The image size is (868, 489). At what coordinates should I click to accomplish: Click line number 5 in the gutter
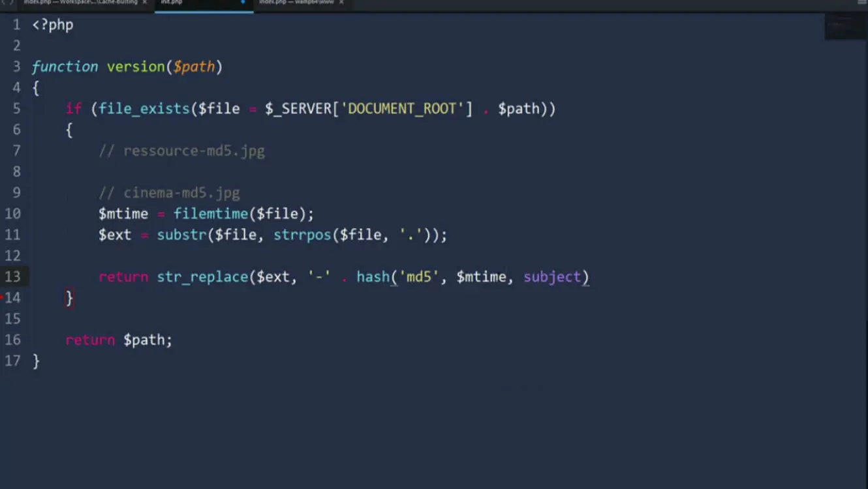tap(16, 108)
